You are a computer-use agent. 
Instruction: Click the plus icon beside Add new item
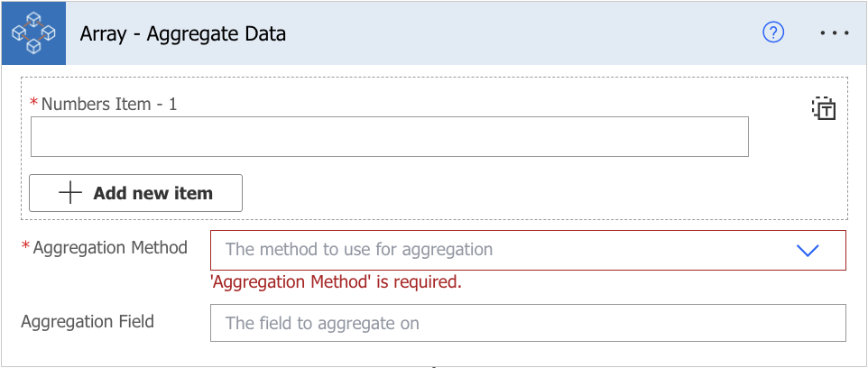[x=70, y=193]
